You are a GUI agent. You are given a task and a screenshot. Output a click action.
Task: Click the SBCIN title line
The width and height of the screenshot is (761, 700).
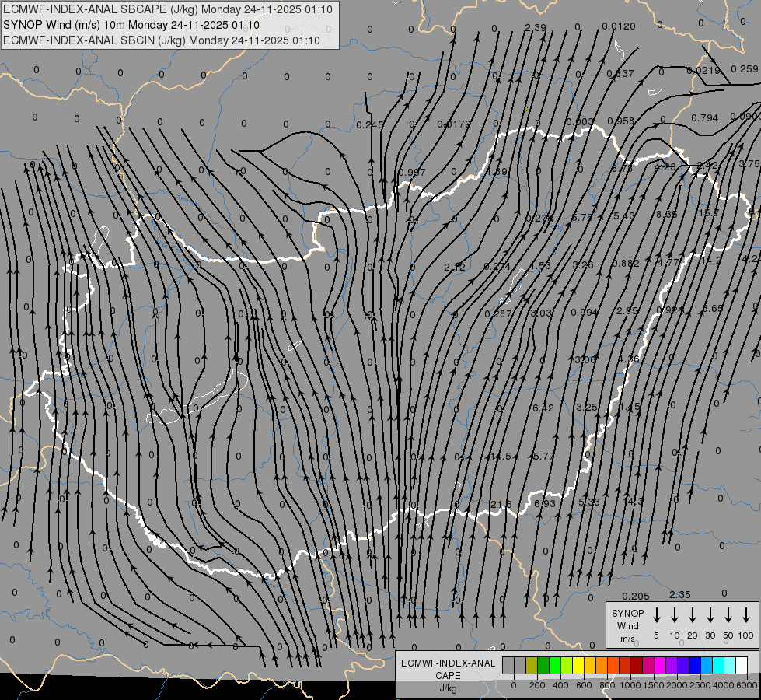tap(162, 40)
